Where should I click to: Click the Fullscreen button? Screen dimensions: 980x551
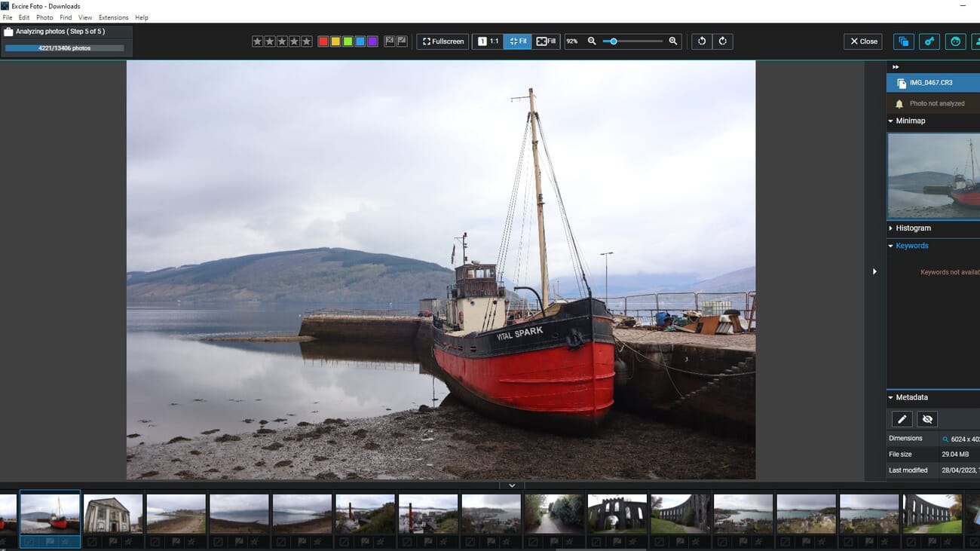tap(442, 41)
